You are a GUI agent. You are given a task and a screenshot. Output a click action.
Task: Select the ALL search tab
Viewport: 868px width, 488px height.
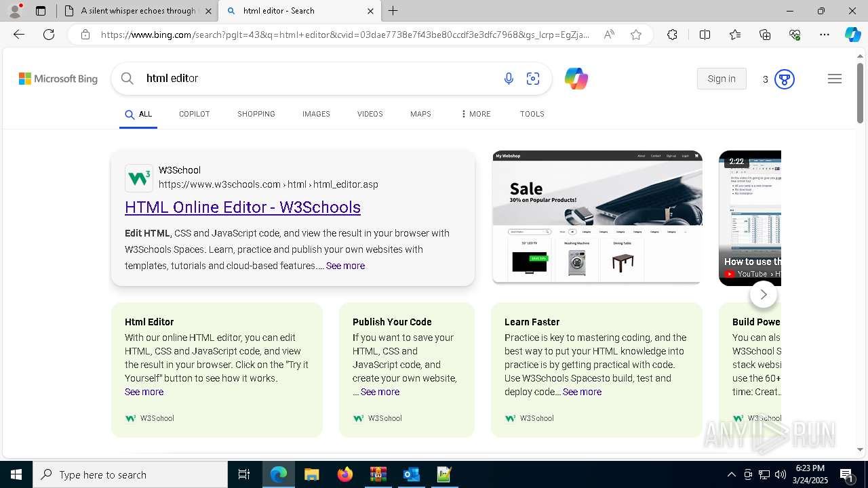(138, 115)
